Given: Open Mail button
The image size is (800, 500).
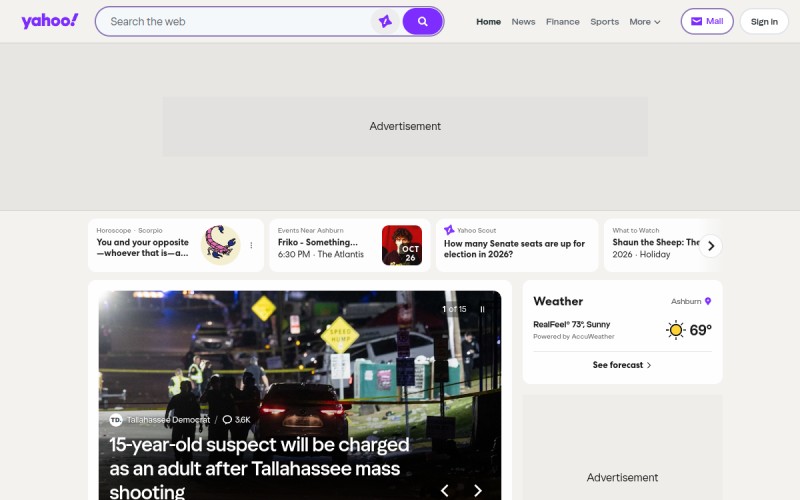Looking at the screenshot, I should pos(707,21).
